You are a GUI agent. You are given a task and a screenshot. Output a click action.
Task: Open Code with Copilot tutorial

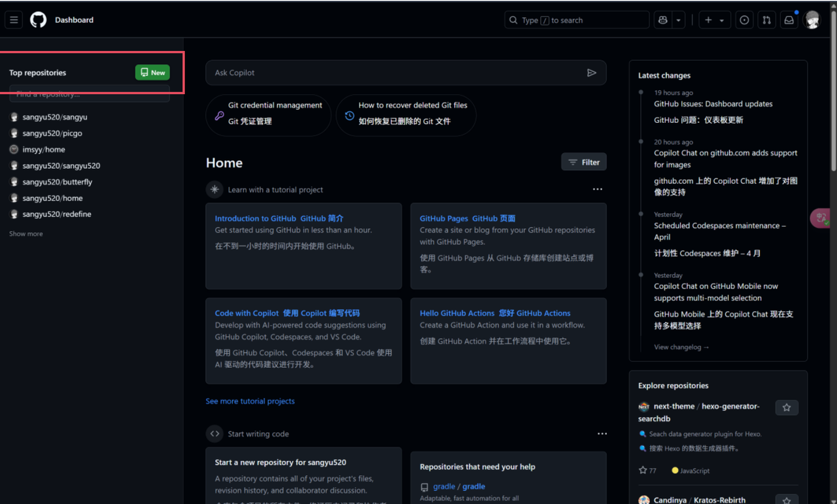287,313
